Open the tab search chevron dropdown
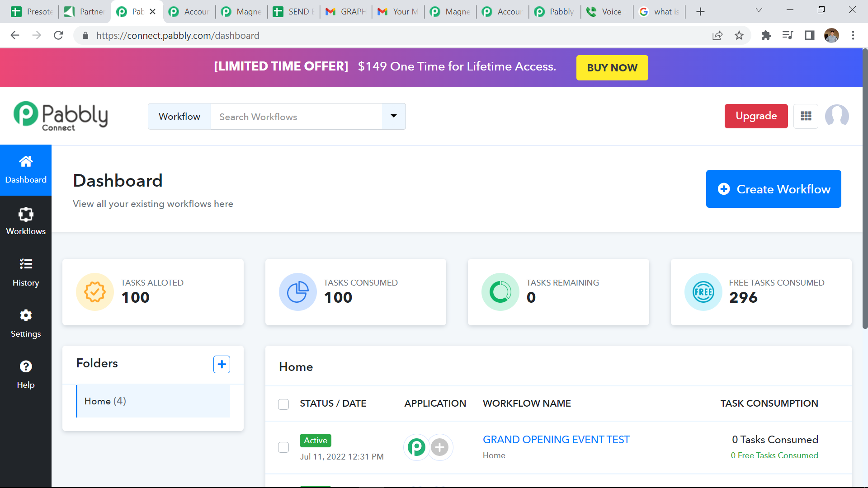This screenshot has height=488, width=868. point(759,10)
